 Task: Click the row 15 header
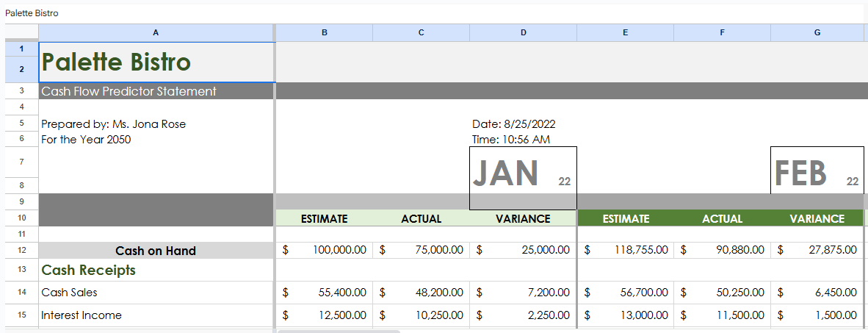pyautogui.click(x=21, y=315)
